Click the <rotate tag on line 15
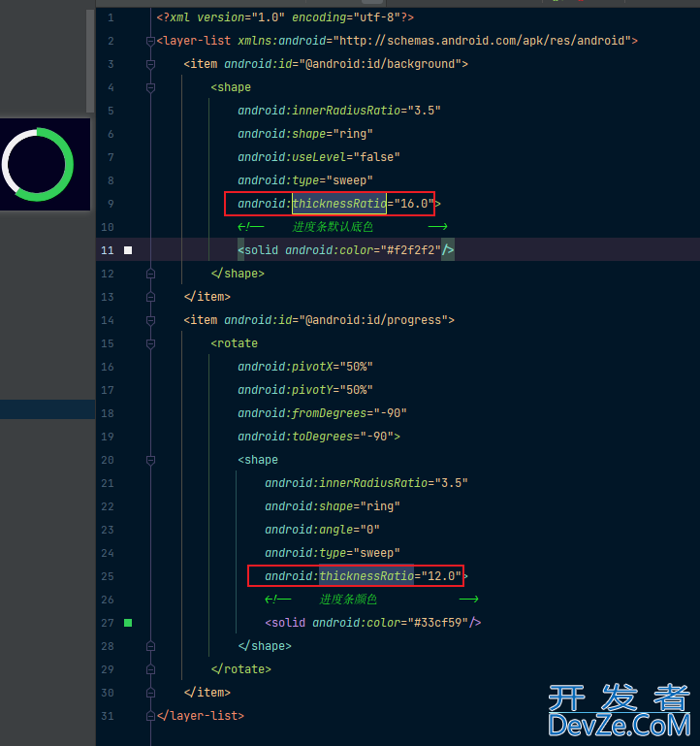The width and height of the screenshot is (700, 746). 234,343
